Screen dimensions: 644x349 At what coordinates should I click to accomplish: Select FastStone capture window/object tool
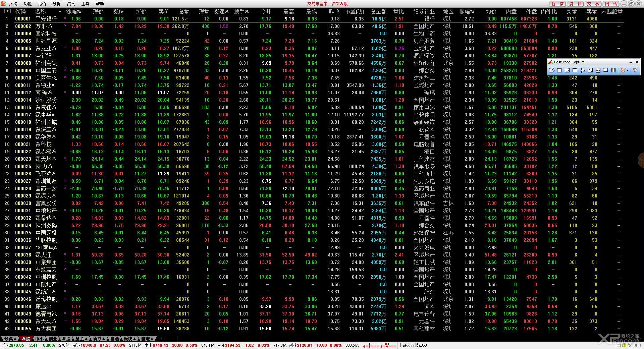[567, 70]
